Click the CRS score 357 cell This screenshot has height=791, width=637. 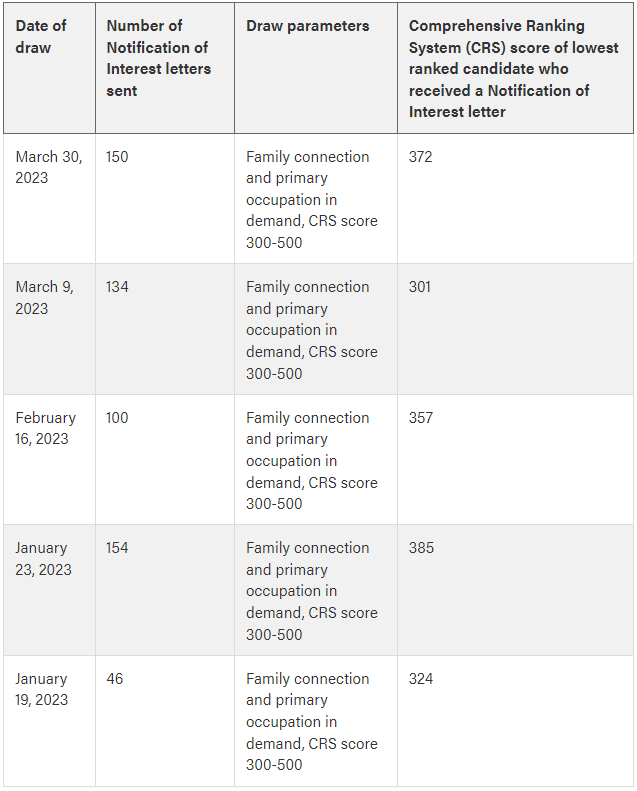pos(420,418)
